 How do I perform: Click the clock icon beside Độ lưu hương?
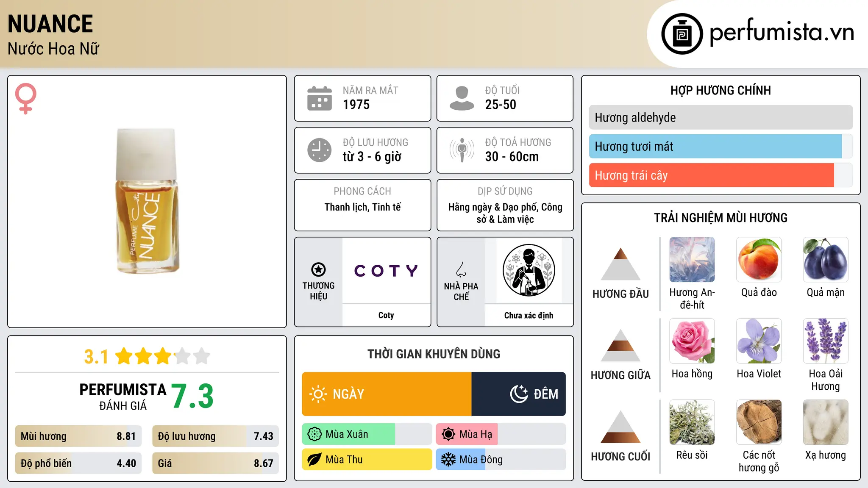click(320, 150)
